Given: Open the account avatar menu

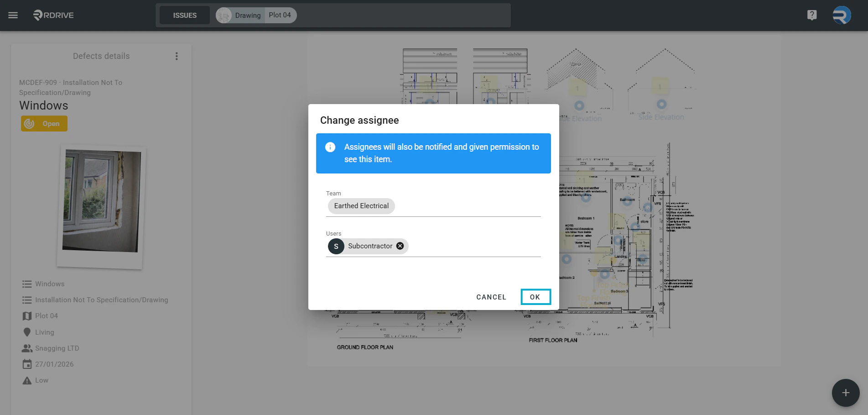Looking at the screenshot, I should 842,15.
